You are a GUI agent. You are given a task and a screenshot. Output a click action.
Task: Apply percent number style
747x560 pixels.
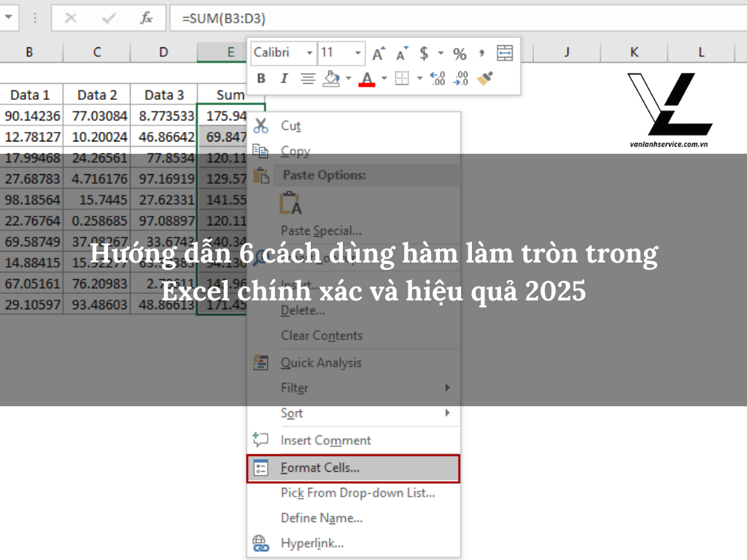tap(460, 52)
